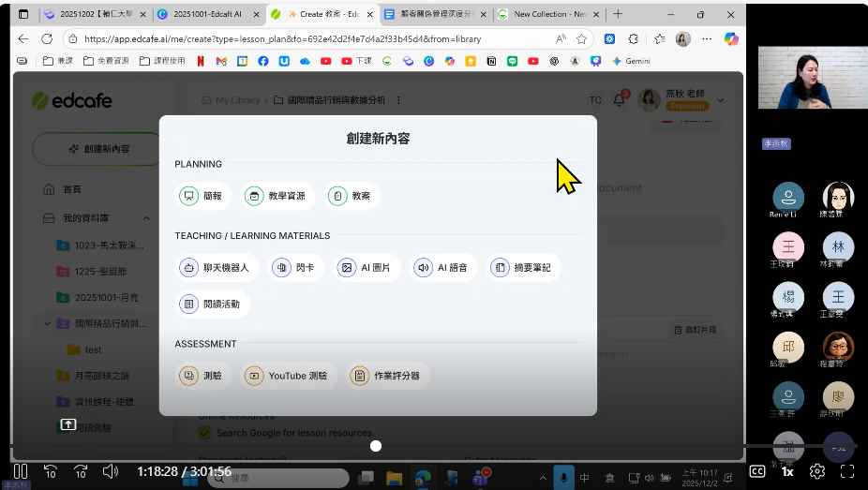The image size is (868, 490).
Task: Click the notification bell icon
Action: point(620,100)
